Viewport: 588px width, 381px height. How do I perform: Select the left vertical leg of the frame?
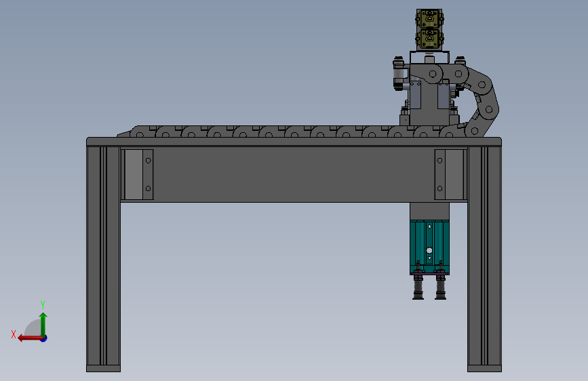pos(103,259)
